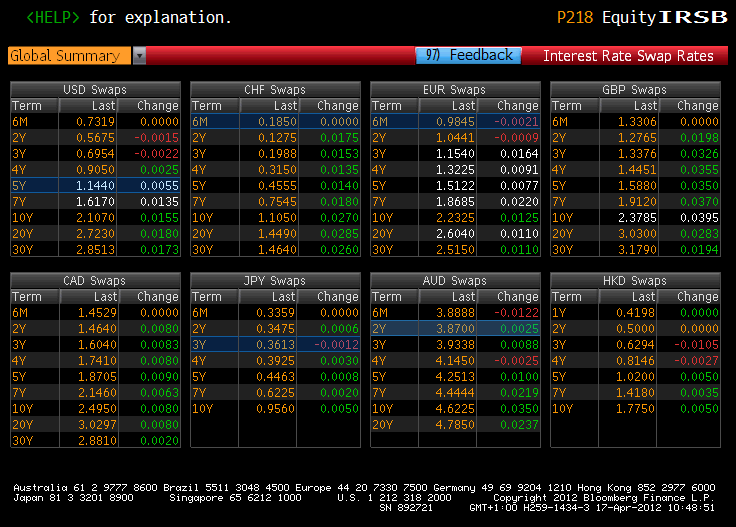
Task: Click USD Swaps 5Y last value 1.1440
Action: click(95, 185)
